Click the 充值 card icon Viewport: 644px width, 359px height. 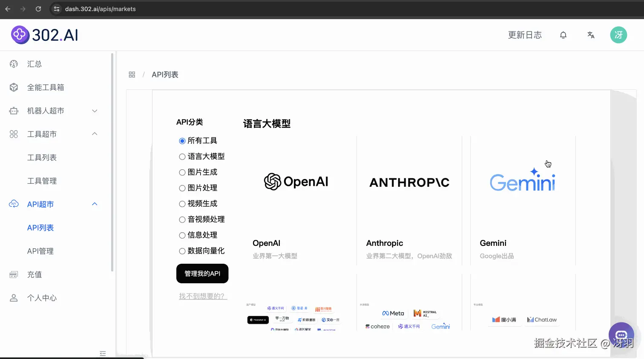14,274
